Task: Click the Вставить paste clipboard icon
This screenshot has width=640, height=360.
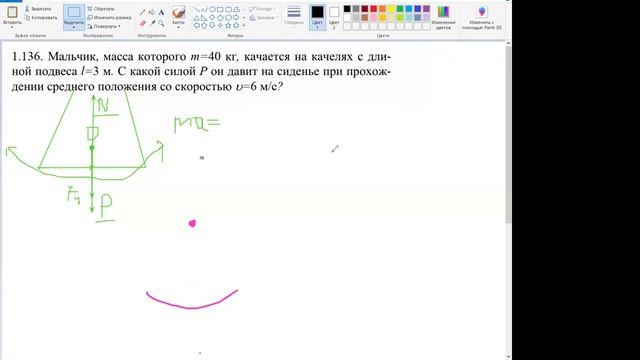Action: (12, 12)
